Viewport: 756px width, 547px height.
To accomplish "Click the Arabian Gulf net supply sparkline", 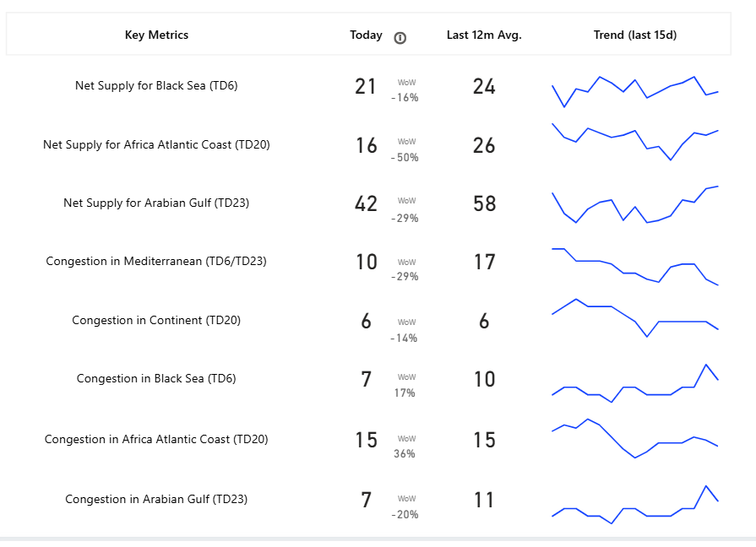I will pyautogui.click(x=635, y=204).
